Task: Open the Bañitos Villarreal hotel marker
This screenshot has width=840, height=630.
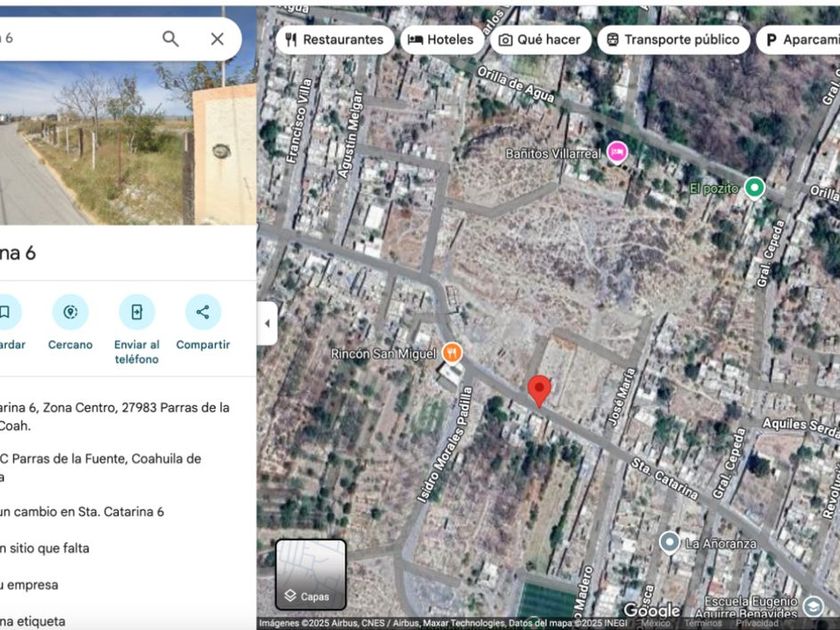Action: pyautogui.click(x=617, y=153)
